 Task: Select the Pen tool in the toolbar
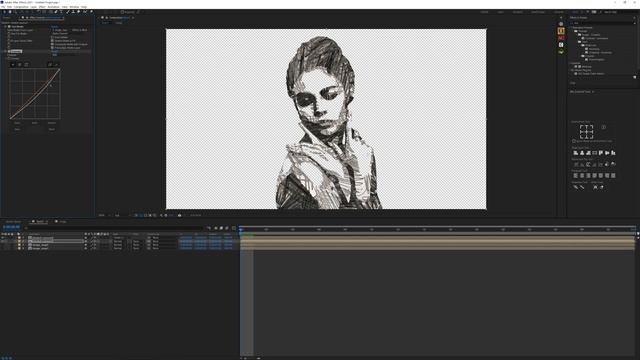coord(56,12)
